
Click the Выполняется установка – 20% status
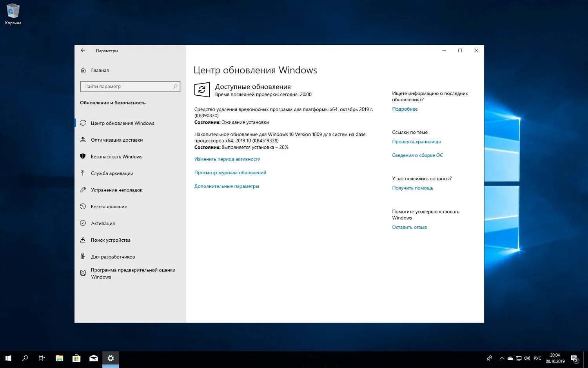[255, 148]
